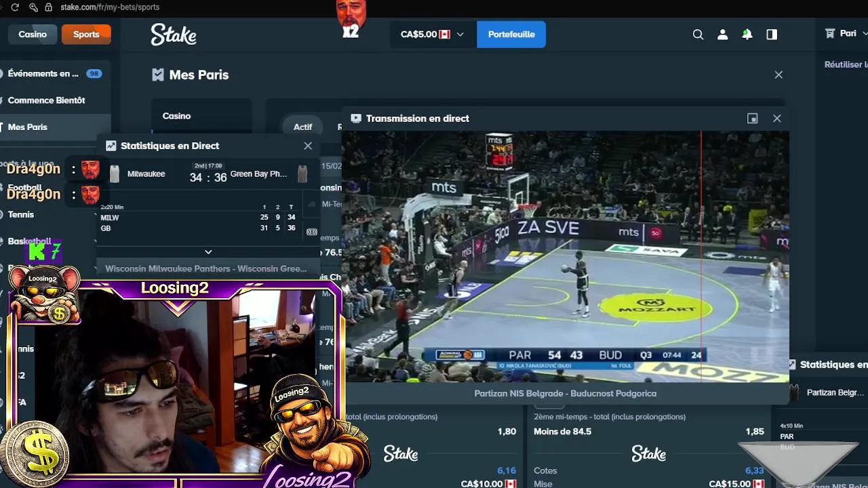This screenshot has width=868, height=488.
Task: Pop out the Transmission en direct player
Action: pyautogui.click(x=753, y=119)
